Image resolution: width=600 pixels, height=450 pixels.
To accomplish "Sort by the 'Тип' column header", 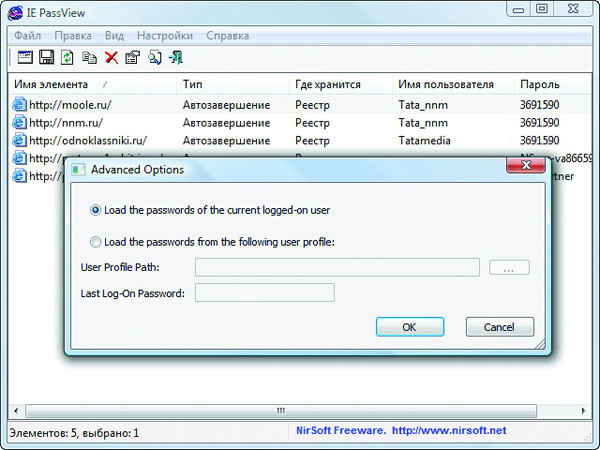I will [x=233, y=84].
